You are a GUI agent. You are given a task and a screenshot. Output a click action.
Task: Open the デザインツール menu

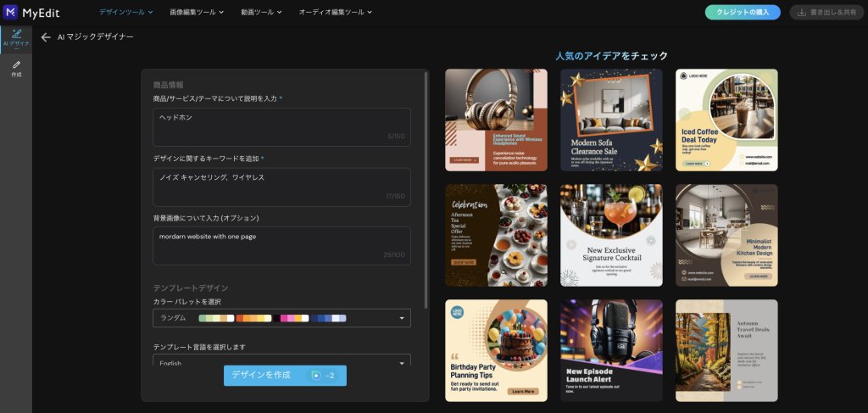click(x=126, y=13)
